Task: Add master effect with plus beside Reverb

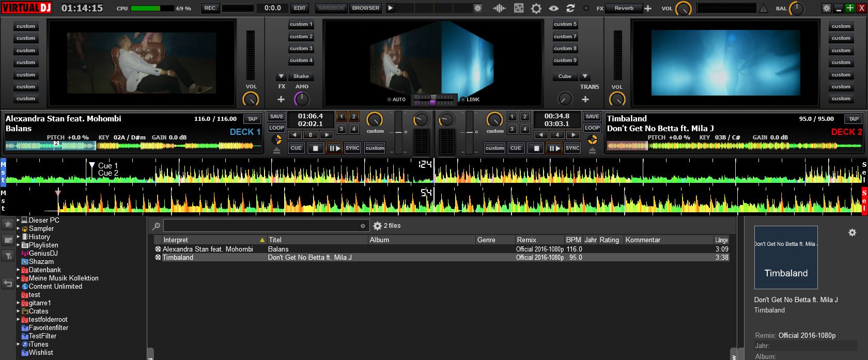Action: tap(648, 8)
